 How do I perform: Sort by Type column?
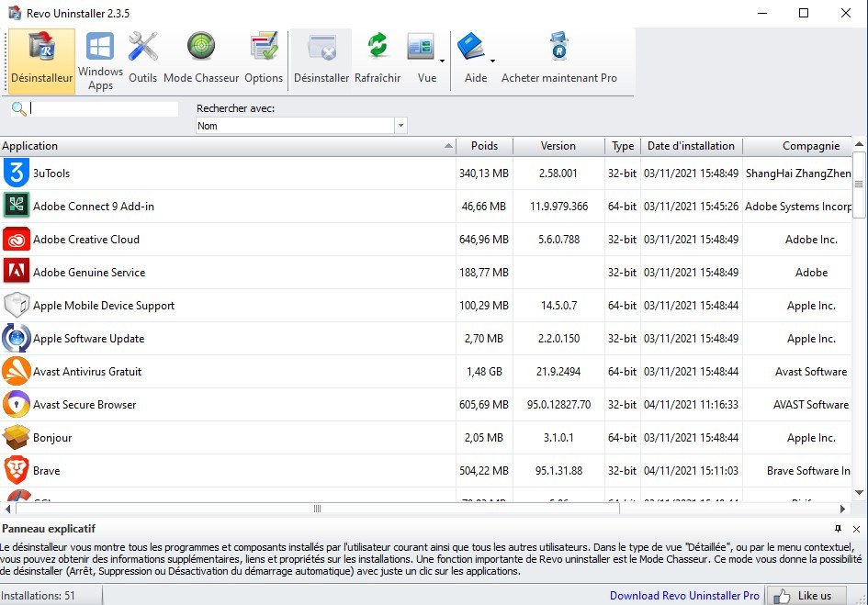tap(623, 146)
